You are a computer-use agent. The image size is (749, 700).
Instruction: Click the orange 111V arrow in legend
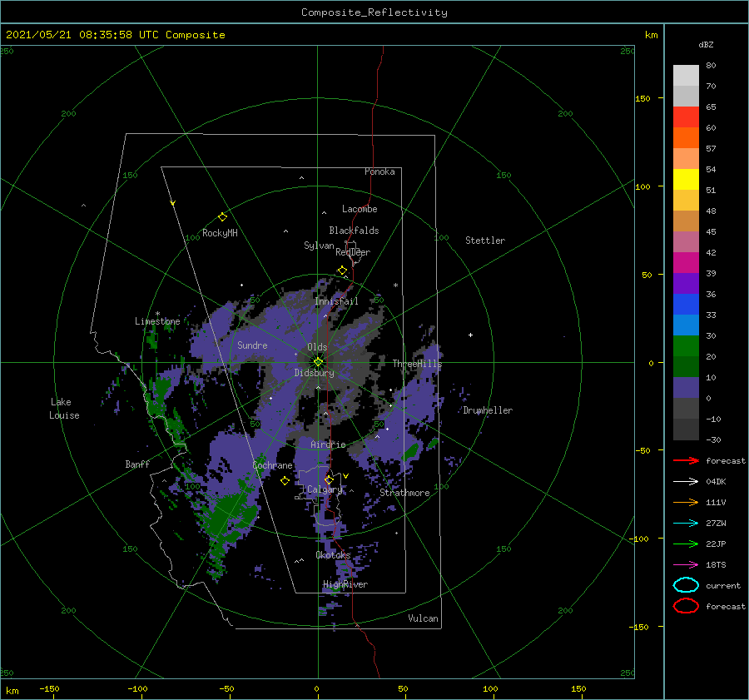686,502
